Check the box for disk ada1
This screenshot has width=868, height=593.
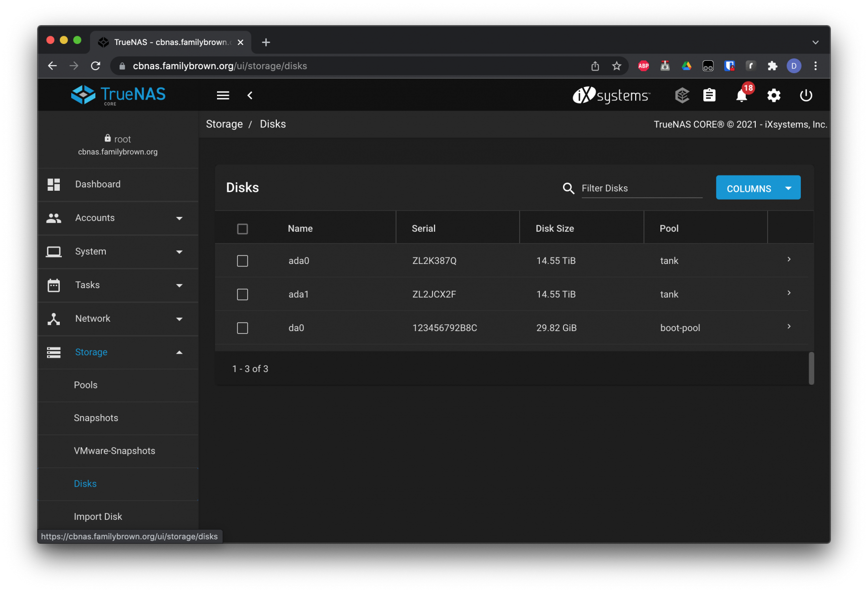tap(242, 295)
